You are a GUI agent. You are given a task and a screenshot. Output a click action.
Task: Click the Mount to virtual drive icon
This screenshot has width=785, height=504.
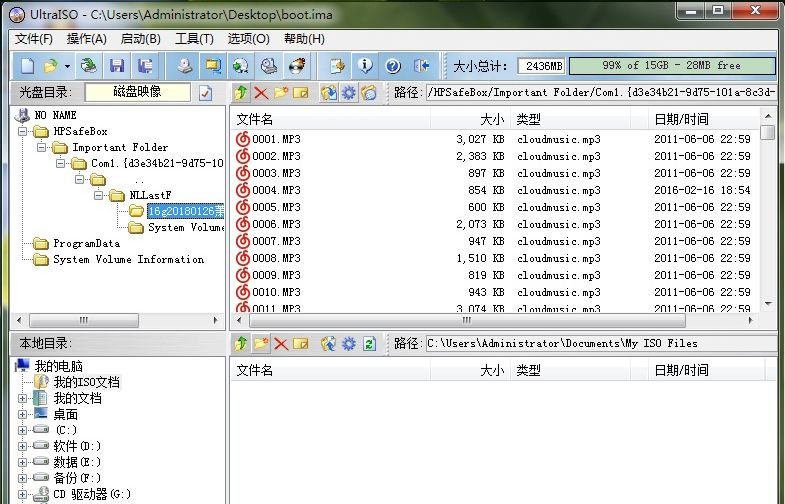point(269,66)
